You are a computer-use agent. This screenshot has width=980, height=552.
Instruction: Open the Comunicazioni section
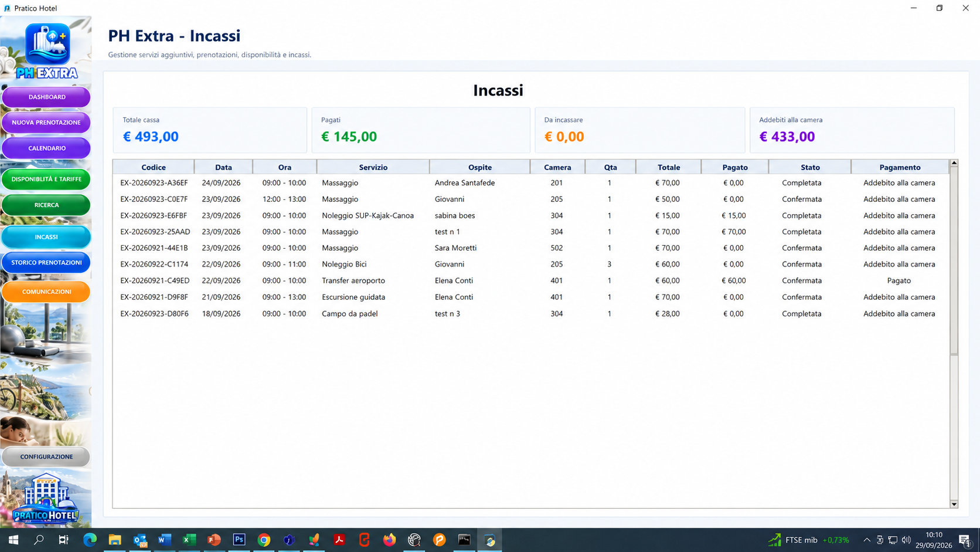(46, 292)
